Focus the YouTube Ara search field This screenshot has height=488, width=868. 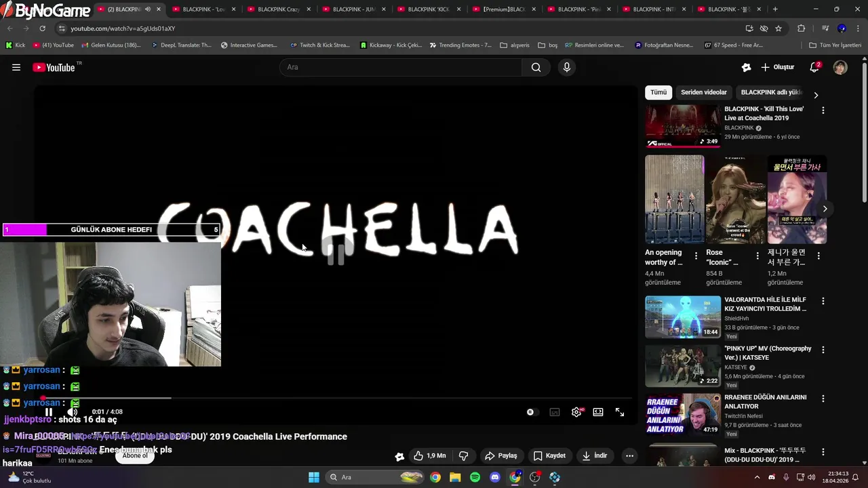pos(401,67)
